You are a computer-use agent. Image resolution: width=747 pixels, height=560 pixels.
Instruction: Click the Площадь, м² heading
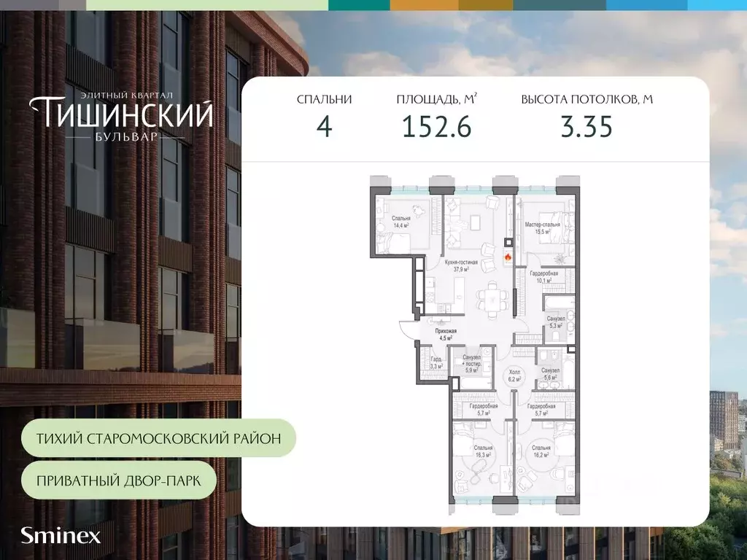[437, 99]
